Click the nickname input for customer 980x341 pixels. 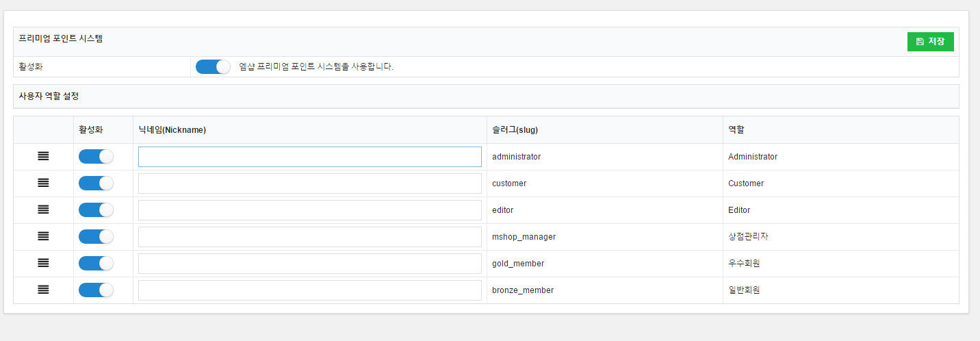pos(309,184)
